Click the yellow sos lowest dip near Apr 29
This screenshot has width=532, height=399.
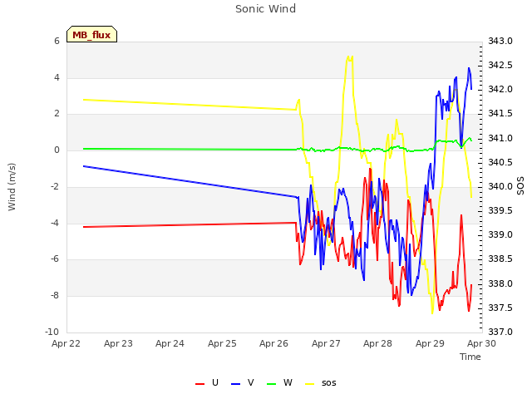(432, 313)
